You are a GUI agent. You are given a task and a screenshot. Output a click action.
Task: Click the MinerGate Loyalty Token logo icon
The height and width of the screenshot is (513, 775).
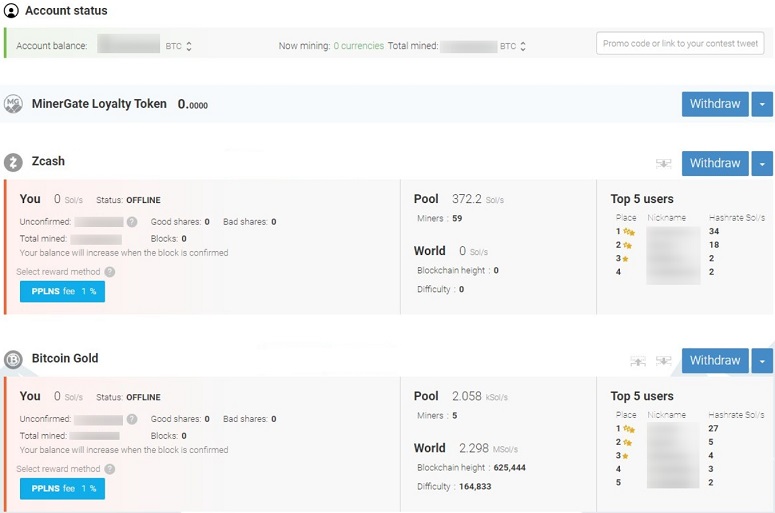tap(13, 104)
